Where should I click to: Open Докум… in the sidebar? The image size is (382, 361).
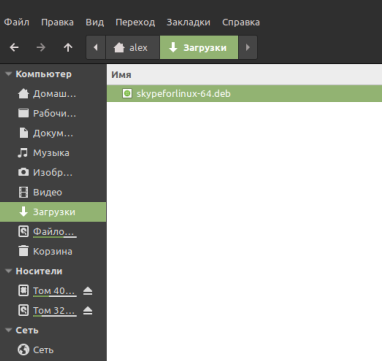(53, 133)
